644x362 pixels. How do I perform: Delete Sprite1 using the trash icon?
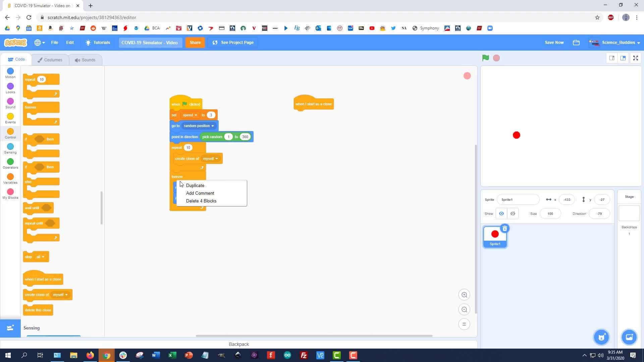504,228
